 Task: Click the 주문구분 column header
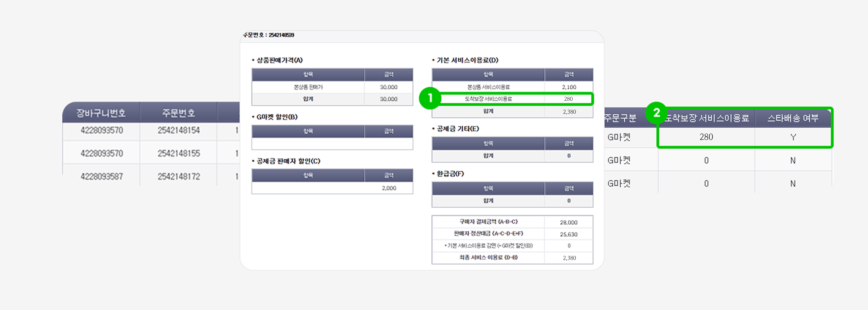pos(620,118)
